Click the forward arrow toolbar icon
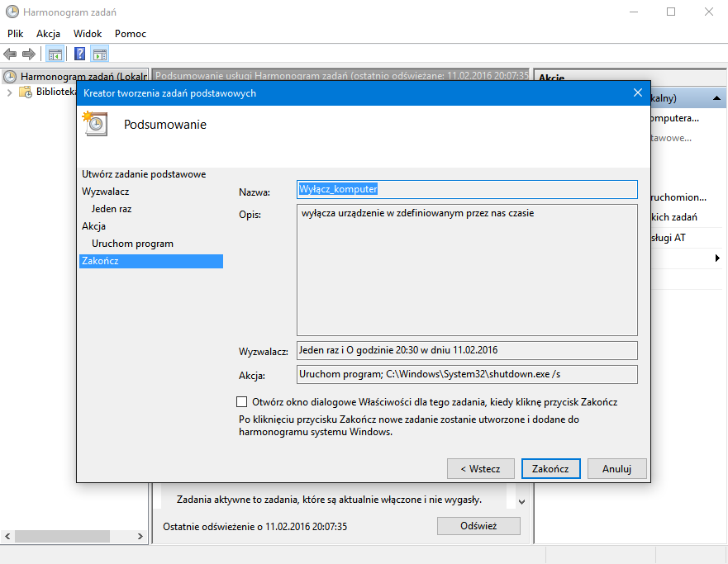The image size is (728, 564). 29,55
